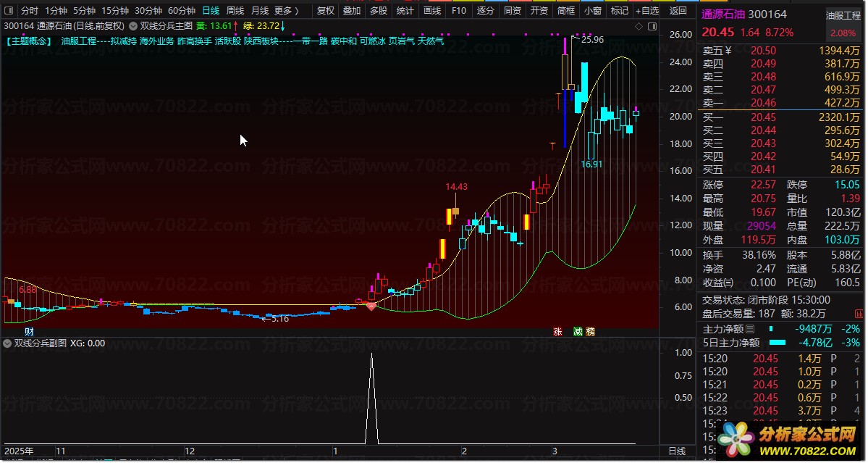
Task: Click the orange 榜 marker under the chart
Action: tap(590, 331)
